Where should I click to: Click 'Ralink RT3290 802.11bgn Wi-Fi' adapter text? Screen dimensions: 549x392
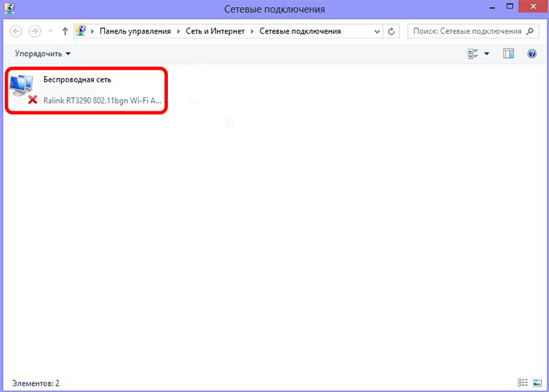(x=102, y=101)
